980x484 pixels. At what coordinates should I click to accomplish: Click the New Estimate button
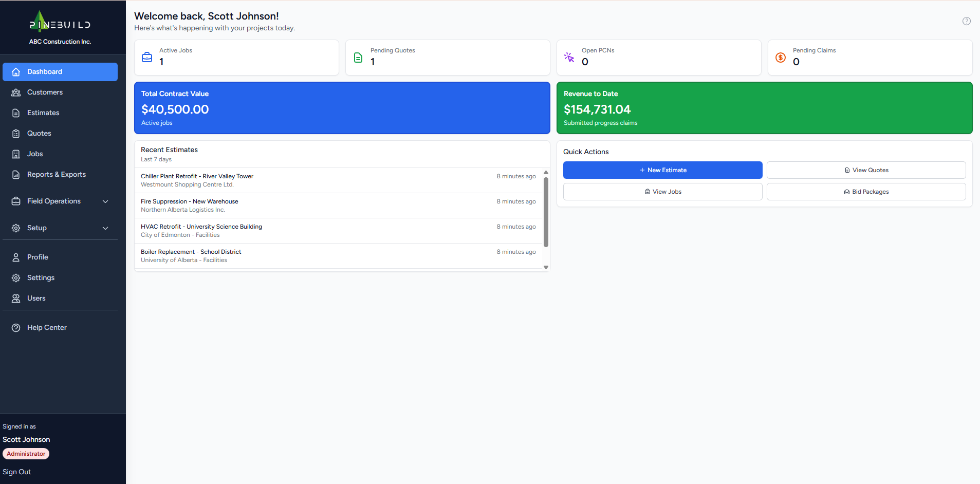[662, 170]
